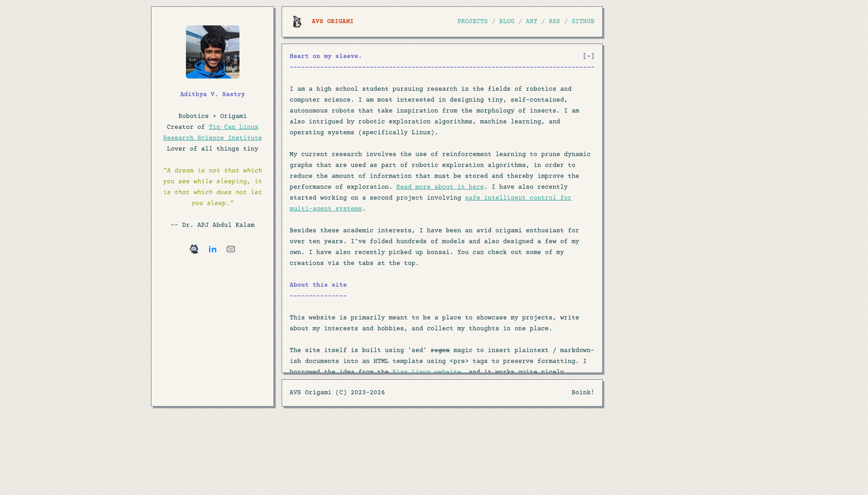868x495 pixels.
Task: Open the ART tab
Action: 532,22
